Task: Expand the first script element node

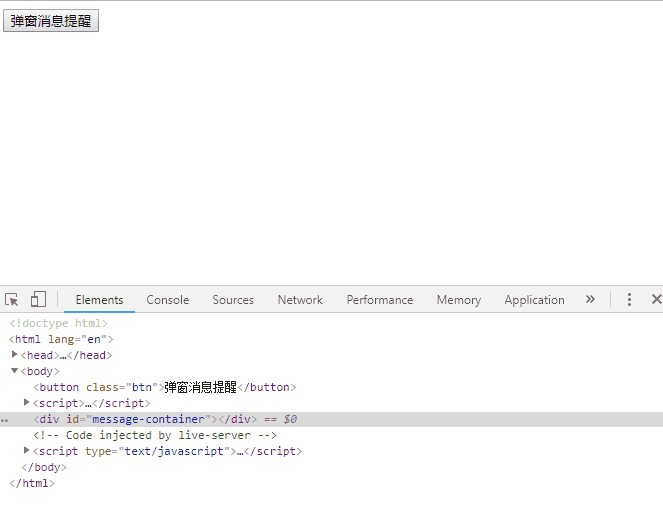Action: [26, 402]
